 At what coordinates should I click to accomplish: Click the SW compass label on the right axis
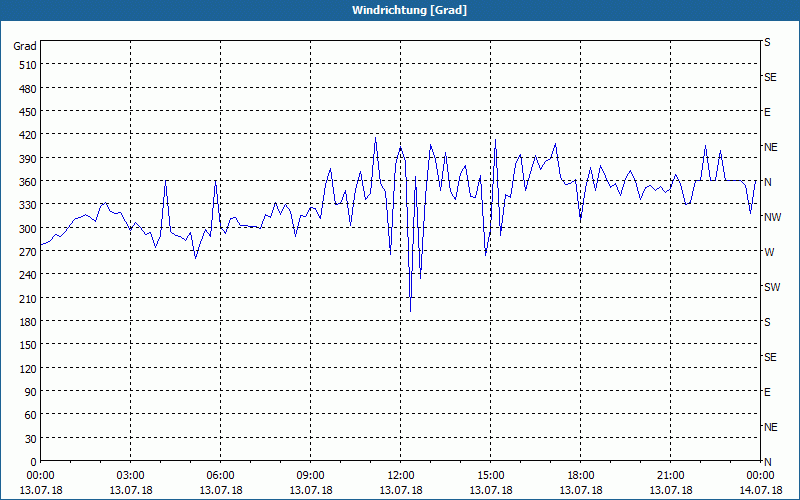(772, 287)
